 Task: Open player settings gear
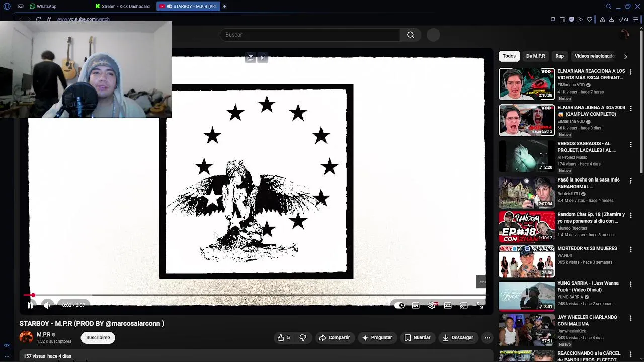pos(432,305)
